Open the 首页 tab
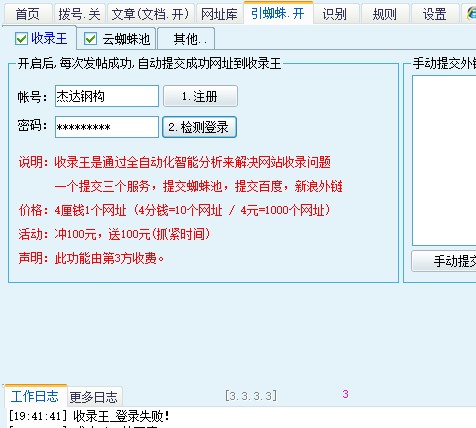Viewport: 476px width, 428px height. point(27,14)
